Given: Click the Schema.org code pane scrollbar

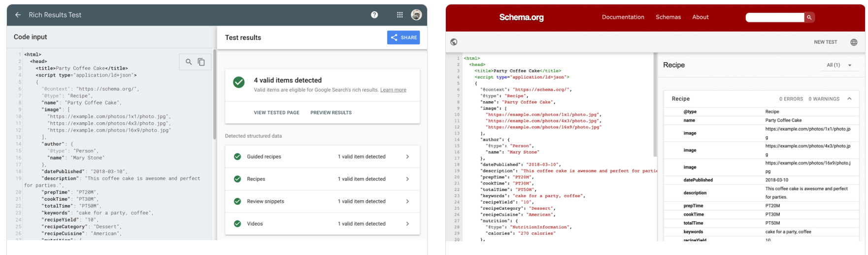Looking at the screenshot, I should pyautogui.click(x=655, y=105).
